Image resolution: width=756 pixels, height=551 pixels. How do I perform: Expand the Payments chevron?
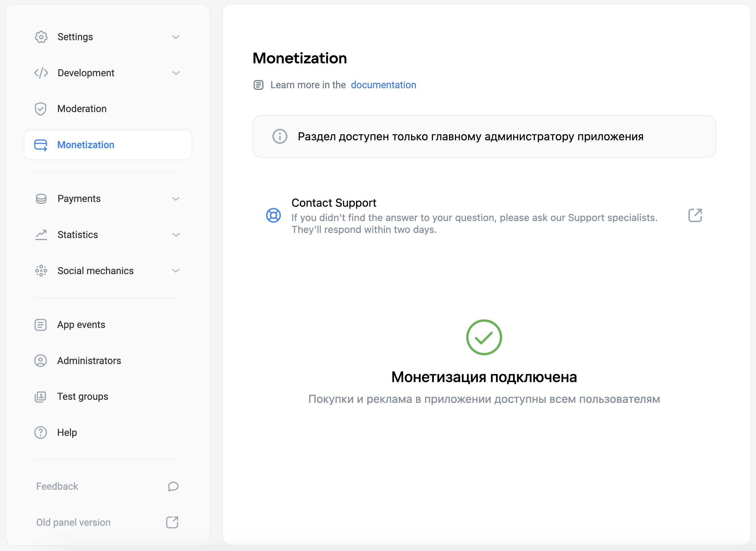[x=176, y=199]
